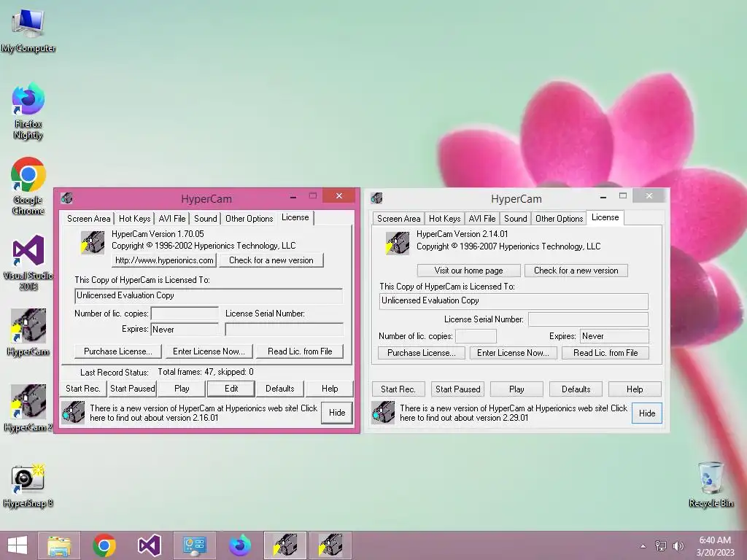The height and width of the screenshot is (560, 747).
Task: Open AVI File tab in grey HyperCam window
Action: click(482, 219)
